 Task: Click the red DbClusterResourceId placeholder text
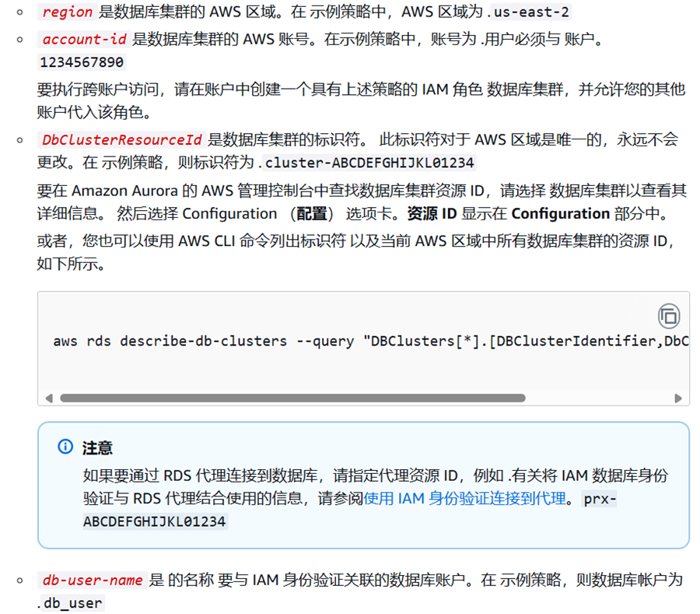(x=122, y=140)
